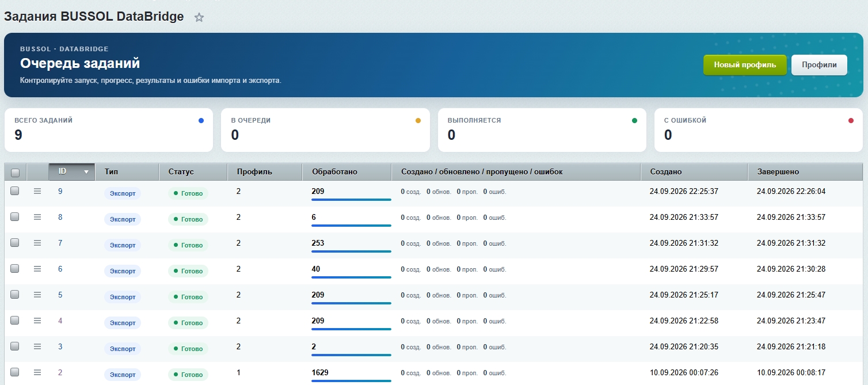868x385 pixels.
Task: Click the Новый профиль button
Action: [x=745, y=65]
